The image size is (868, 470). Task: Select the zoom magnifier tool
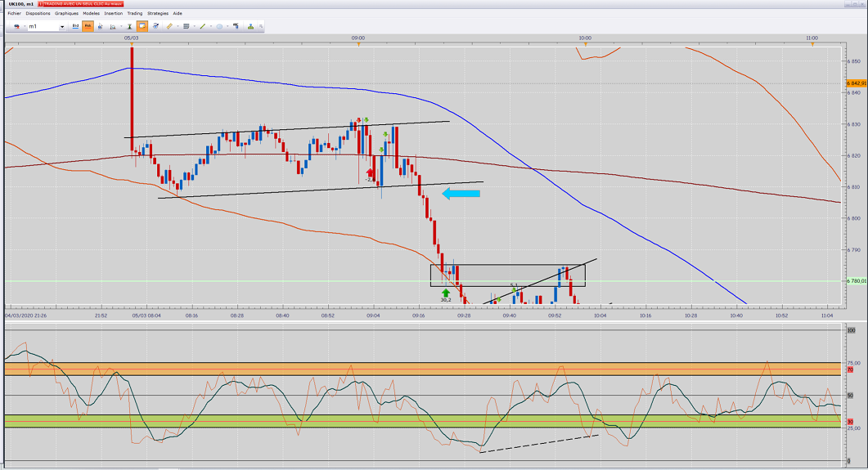coord(113,26)
